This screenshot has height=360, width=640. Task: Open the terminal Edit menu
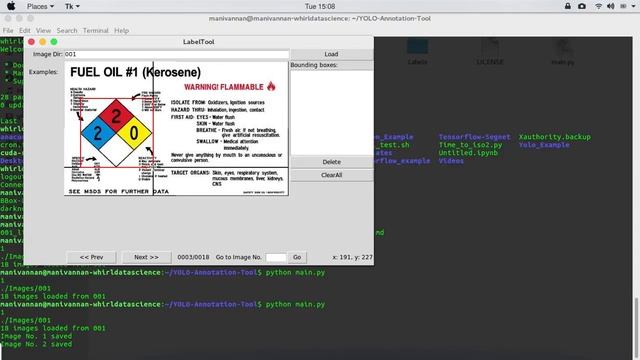(24, 31)
